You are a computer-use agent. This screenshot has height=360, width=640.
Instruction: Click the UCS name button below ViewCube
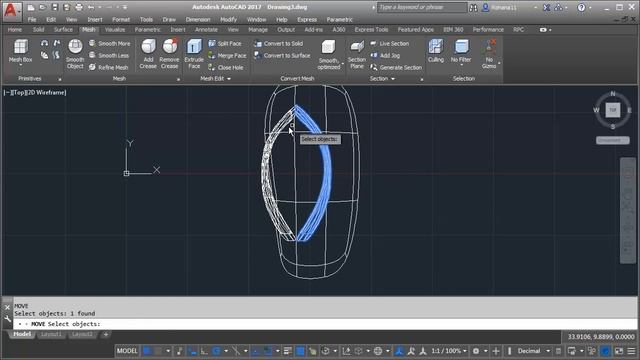pyautogui.click(x=612, y=140)
